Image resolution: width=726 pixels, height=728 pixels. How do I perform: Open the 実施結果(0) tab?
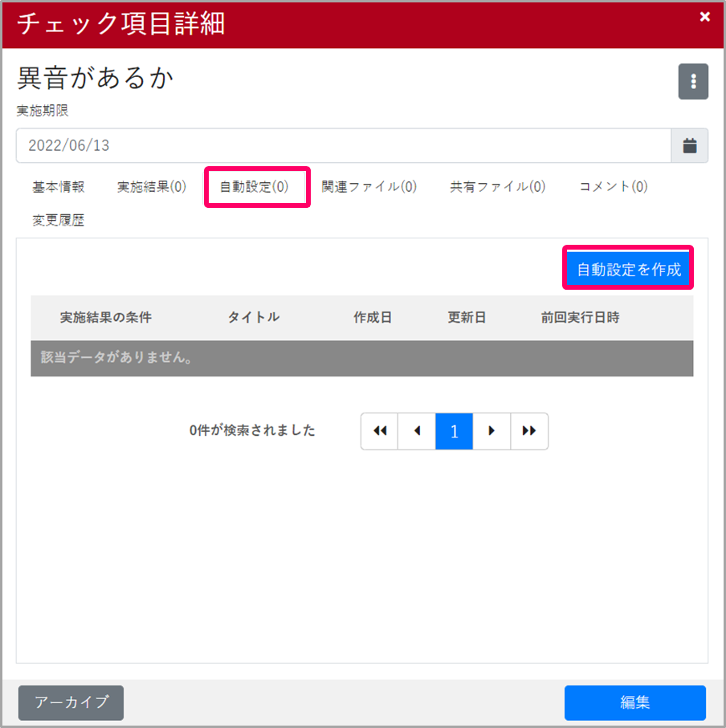click(152, 187)
